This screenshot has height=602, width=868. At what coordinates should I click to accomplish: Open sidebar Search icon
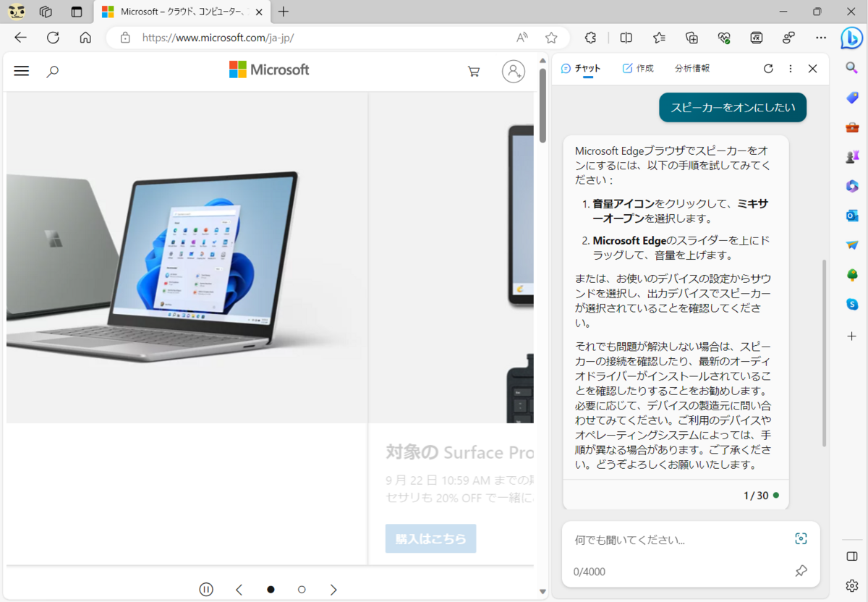coord(852,67)
